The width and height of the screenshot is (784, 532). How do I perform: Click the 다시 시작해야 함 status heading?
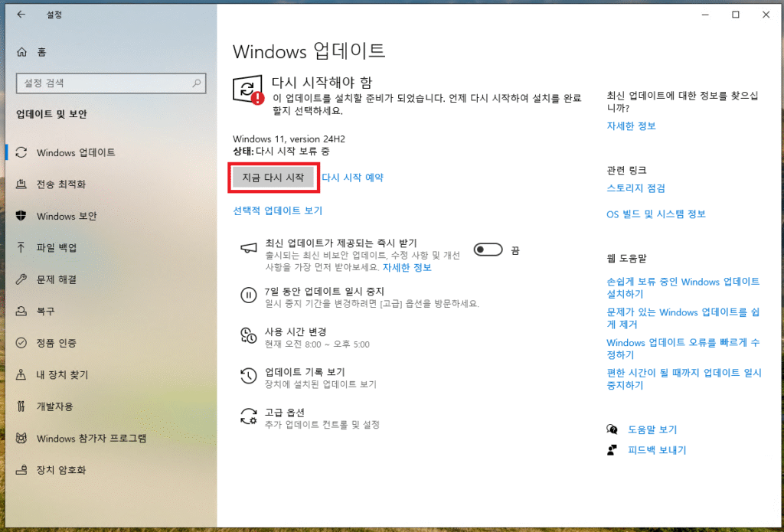tap(322, 82)
